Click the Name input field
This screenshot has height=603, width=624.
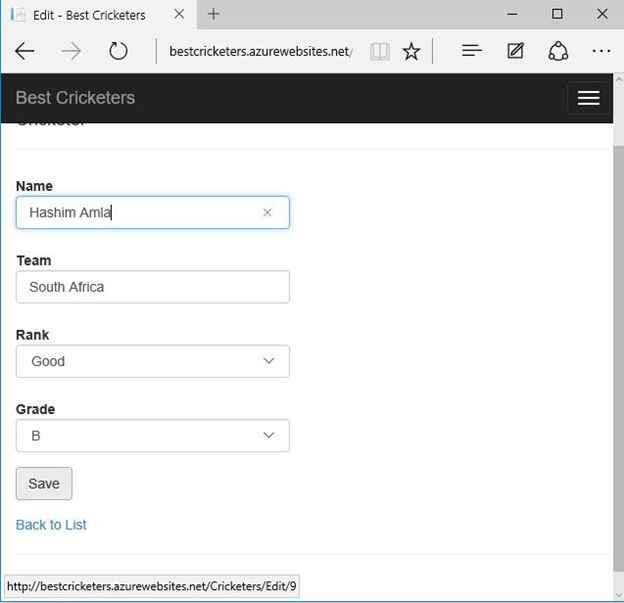[153, 213]
